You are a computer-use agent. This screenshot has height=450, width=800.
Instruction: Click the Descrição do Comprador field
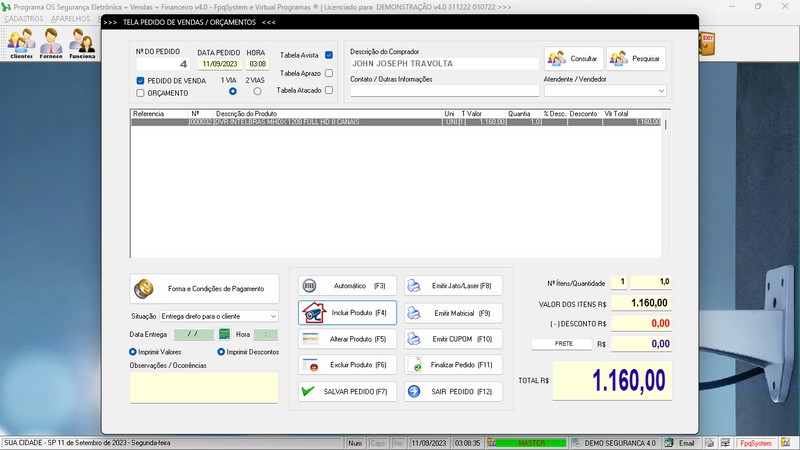[444, 64]
